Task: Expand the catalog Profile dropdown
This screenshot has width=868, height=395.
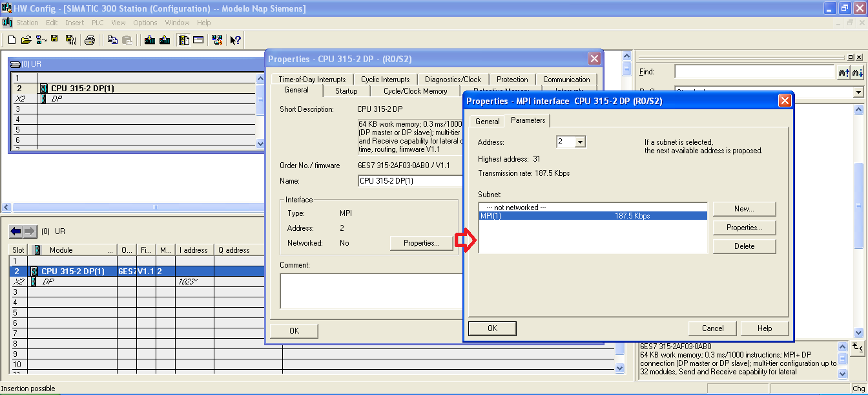Action: (858, 92)
